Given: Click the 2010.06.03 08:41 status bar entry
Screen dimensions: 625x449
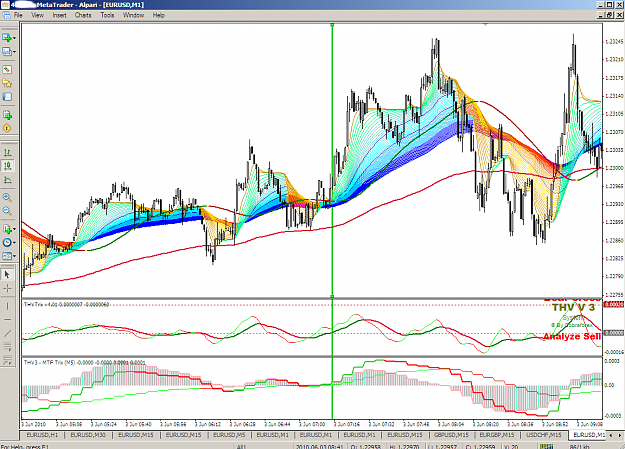Looking at the screenshot, I should 321,446.
